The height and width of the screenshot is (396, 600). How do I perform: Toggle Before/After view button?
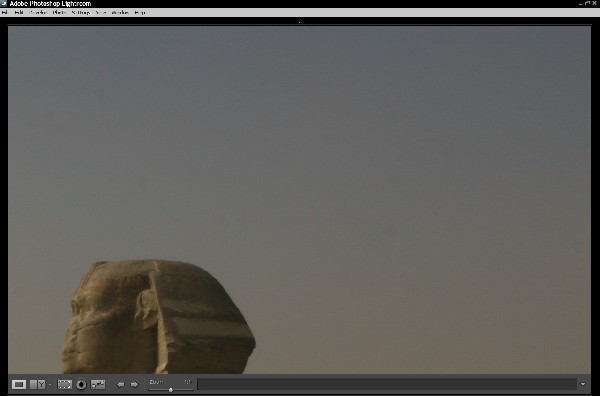tap(38, 384)
